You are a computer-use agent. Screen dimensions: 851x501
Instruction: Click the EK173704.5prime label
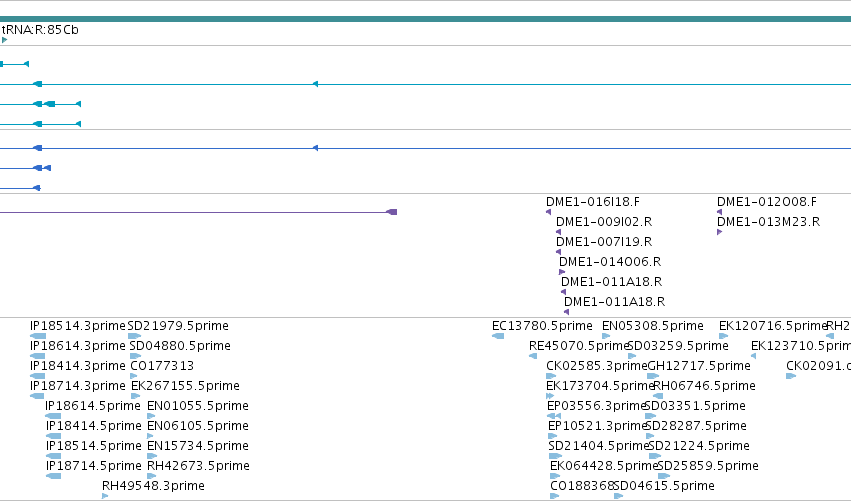(600, 386)
